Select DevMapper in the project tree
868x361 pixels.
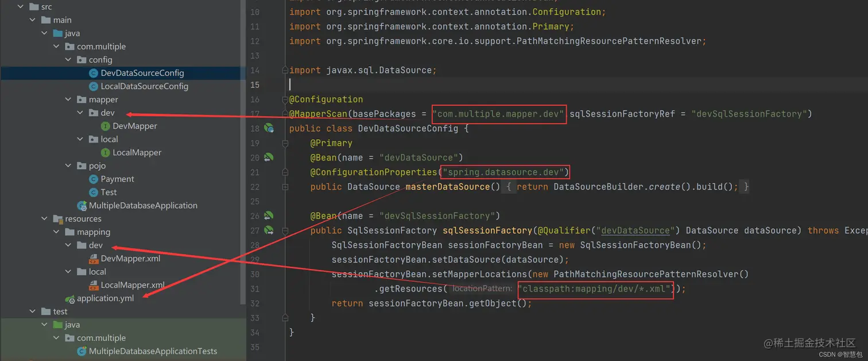click(135, 126)
